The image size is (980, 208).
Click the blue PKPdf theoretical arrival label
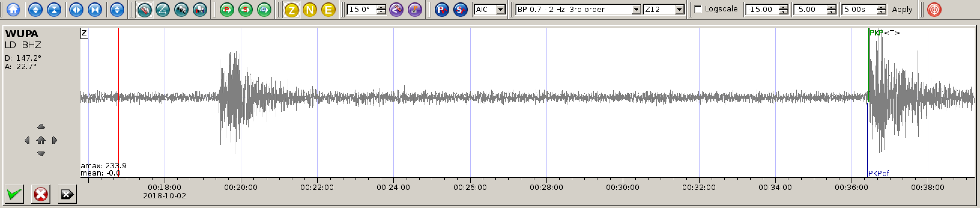tap(879, 173)
